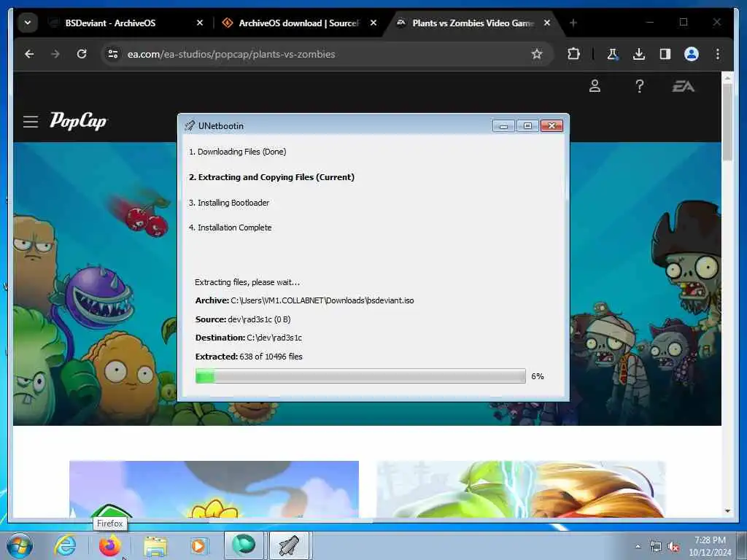The width and height of the screenshot is (747, 560).
Task: Open Windows Media Player taskbar icon
Action: tap(198, 545)
